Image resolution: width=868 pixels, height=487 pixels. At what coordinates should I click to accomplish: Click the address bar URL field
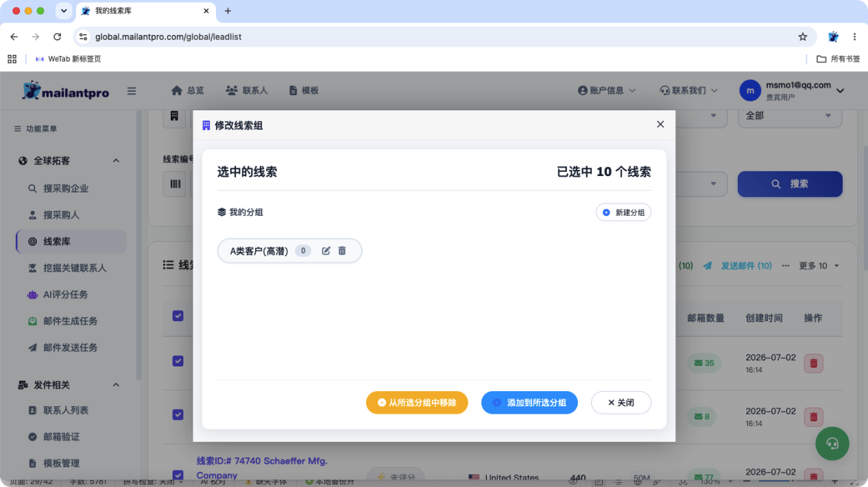click(x=446, y=37)
